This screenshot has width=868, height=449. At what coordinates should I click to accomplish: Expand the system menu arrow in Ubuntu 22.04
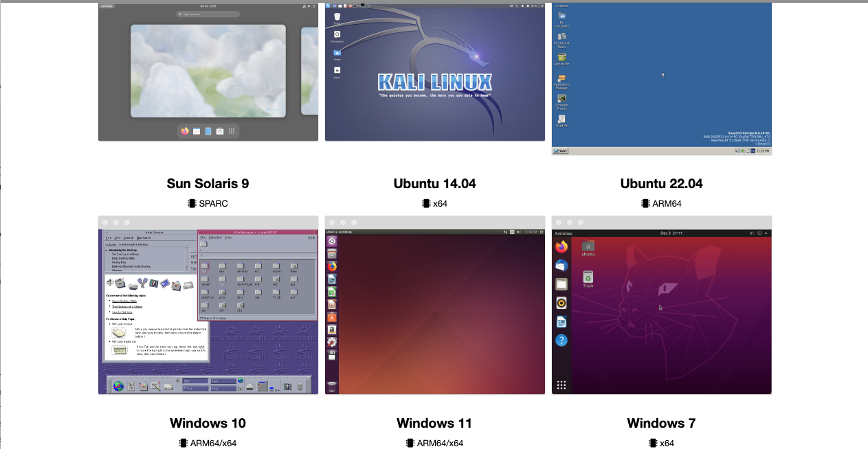pyautogui.click(x=766, y=233)
